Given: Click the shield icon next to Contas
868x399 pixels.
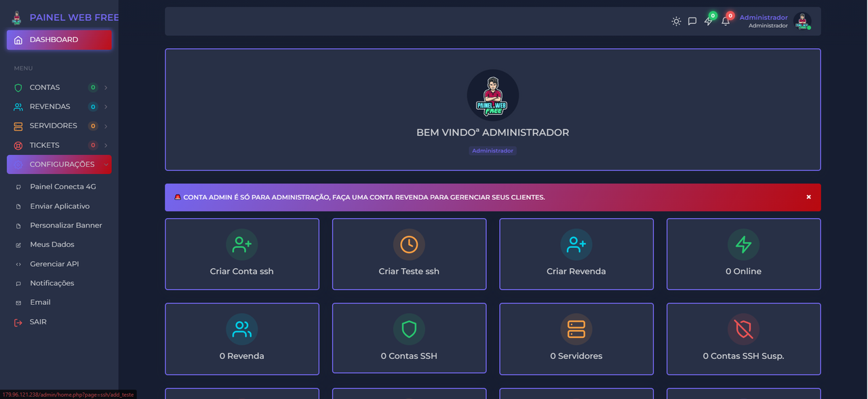Looking at the screenshot, I should coord(18,87).
